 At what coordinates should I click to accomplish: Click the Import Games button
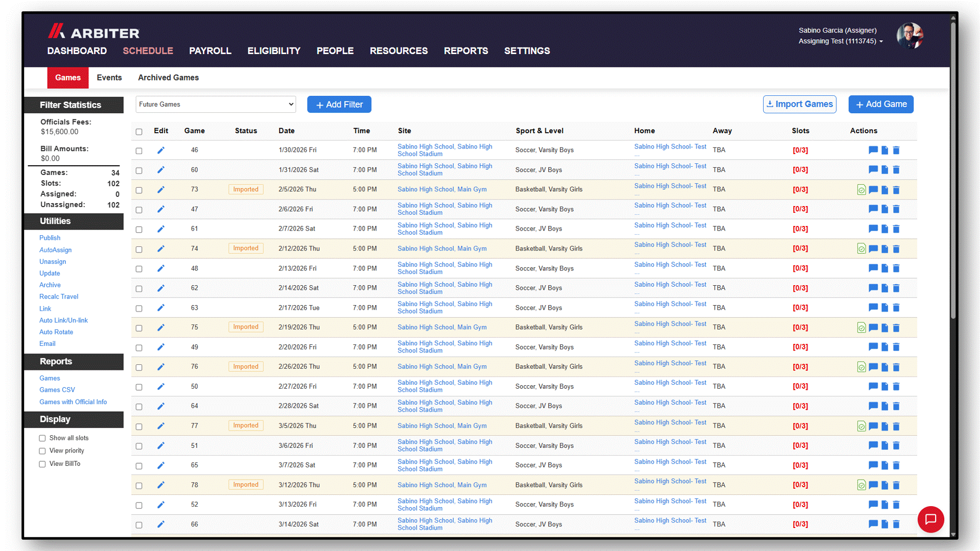(800, 105)
